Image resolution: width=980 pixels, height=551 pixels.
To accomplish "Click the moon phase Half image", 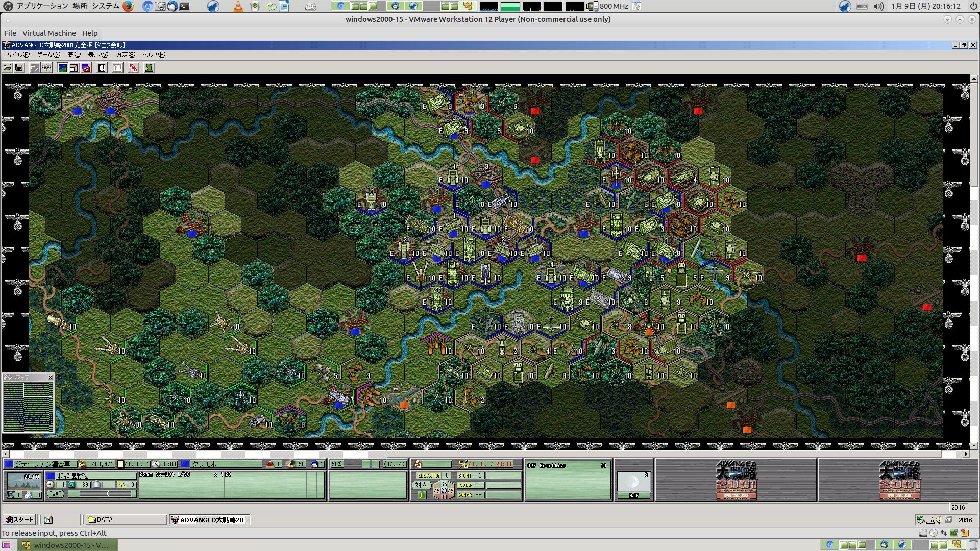I will click(x=633, y=482).
